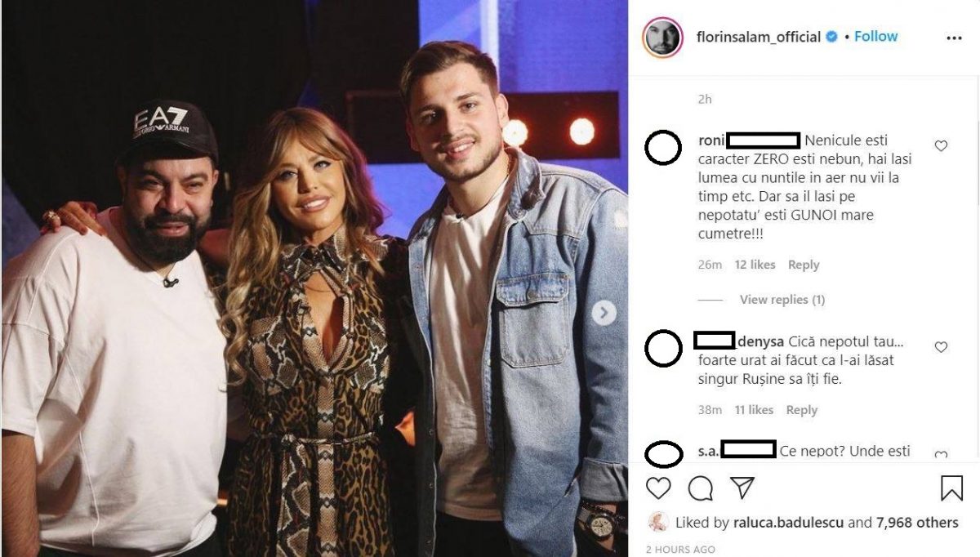Viewport: 980px width, 557px height.
Task: Like the comment starting 'Nenicule esti'
Action: click(941, 146)
